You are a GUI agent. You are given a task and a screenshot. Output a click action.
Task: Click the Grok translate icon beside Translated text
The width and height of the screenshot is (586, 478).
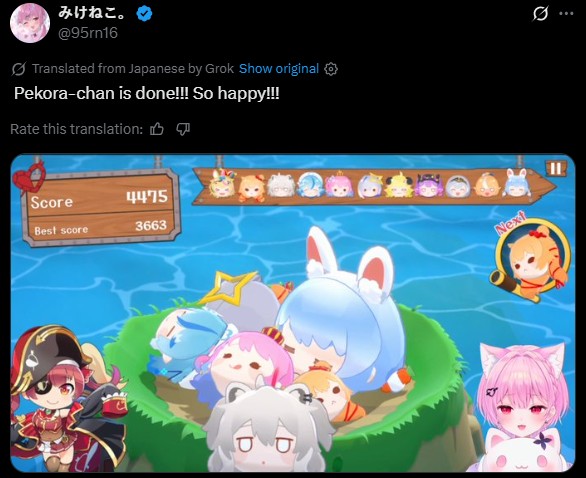[x=18, y=69]
